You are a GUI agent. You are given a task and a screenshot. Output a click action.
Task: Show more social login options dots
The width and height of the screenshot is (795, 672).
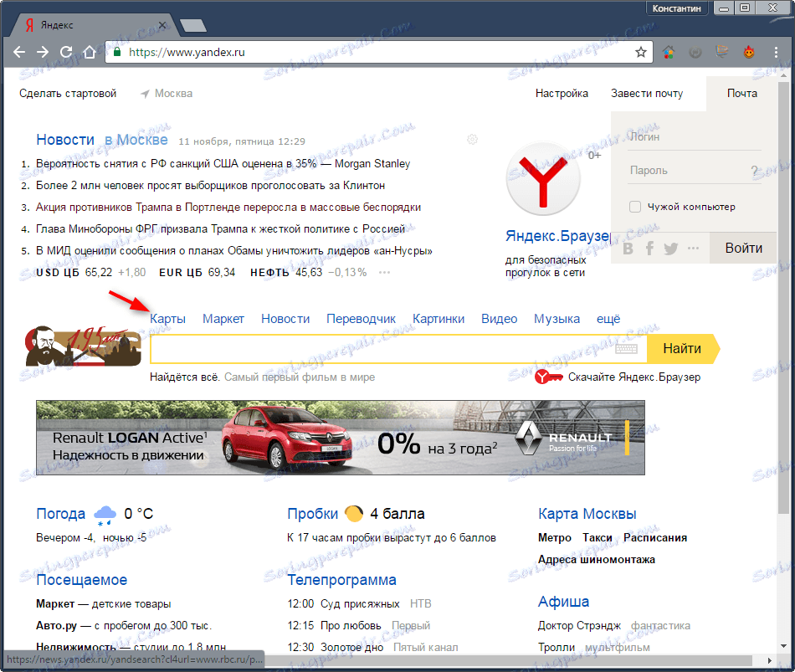coord(693,248)
